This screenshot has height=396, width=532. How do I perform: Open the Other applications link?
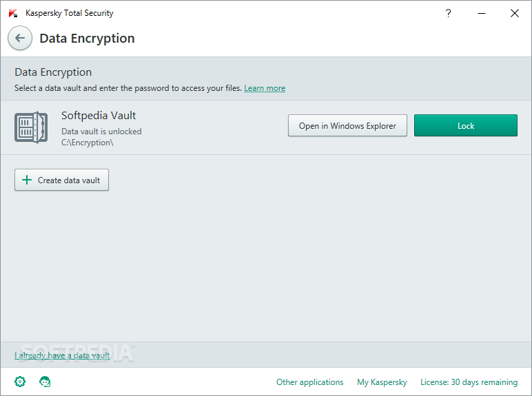tap(310, 382)
